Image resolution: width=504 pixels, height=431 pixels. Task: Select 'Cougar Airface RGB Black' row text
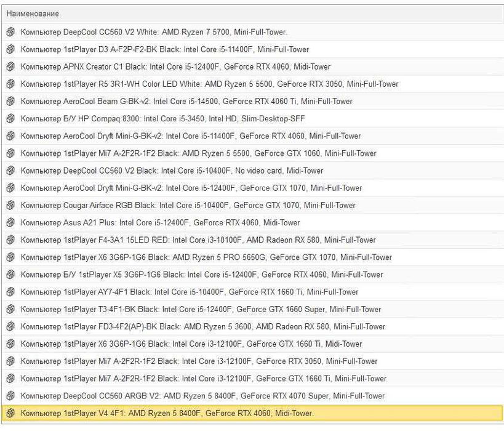point(188,206)
